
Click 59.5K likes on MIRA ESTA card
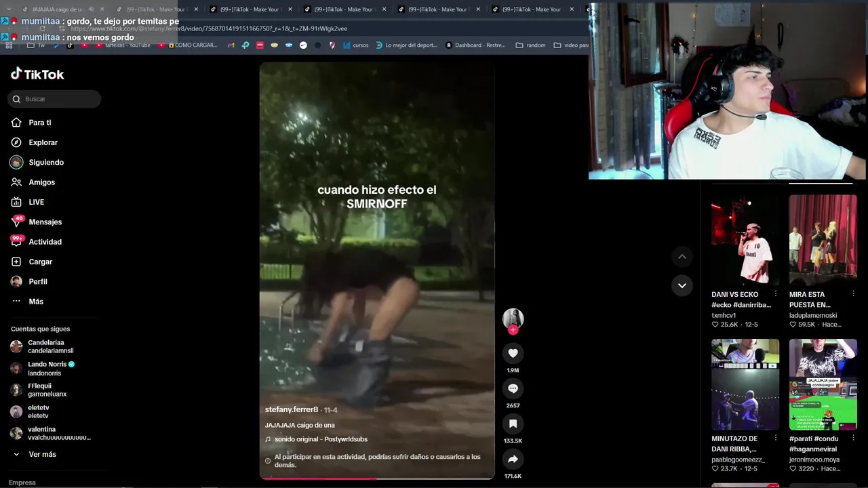(802, 325)
